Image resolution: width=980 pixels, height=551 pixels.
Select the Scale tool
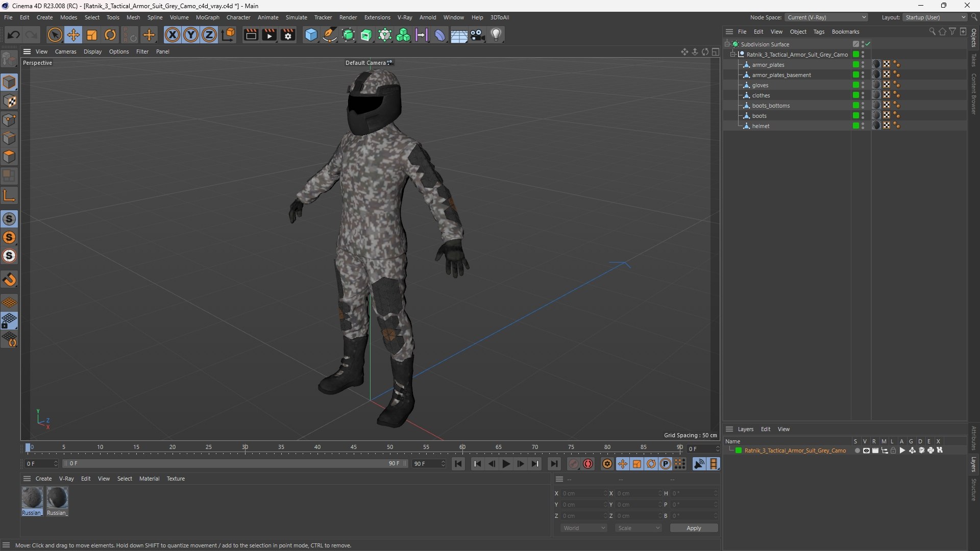(x=92, y=35)
